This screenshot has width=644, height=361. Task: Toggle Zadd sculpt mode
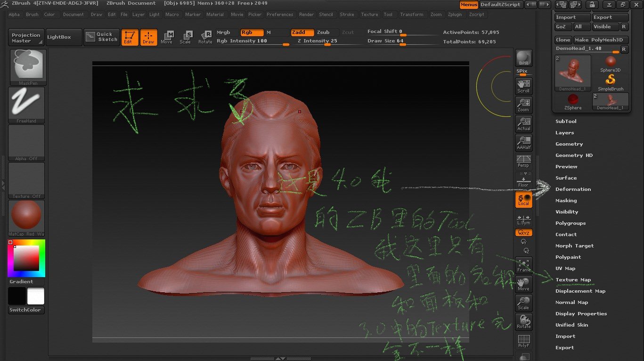[302, 33]
